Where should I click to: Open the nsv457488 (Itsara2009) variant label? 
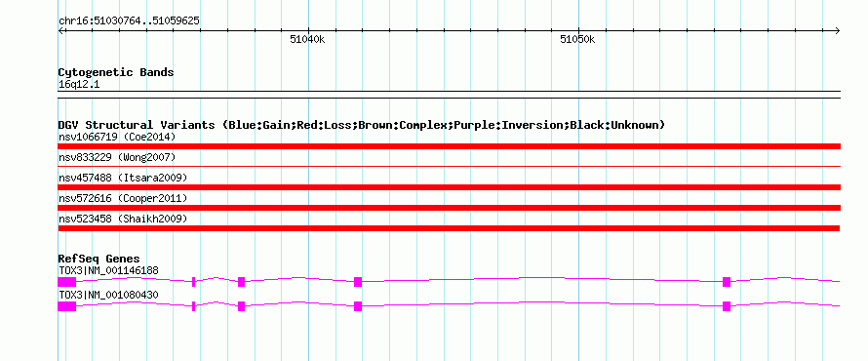click(123, 178)
